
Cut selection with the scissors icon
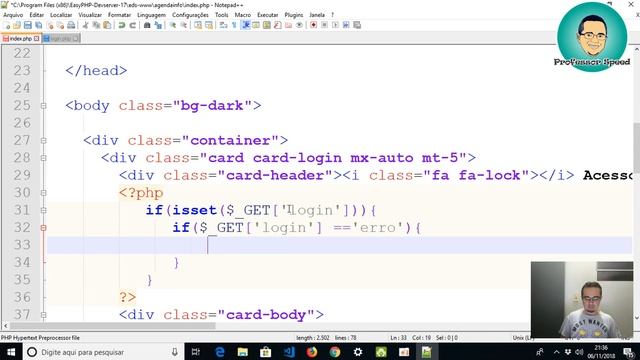(86, 25)
